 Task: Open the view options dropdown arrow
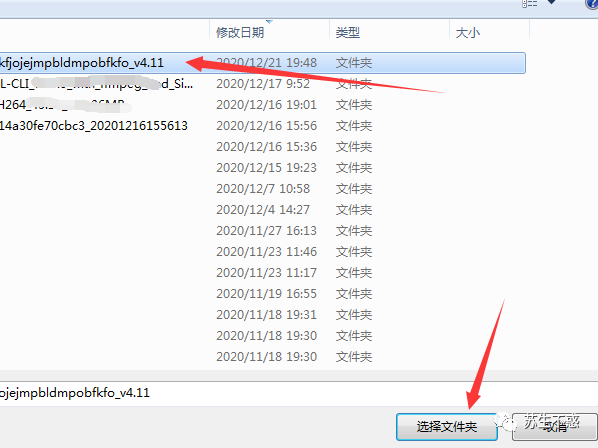(x=551, y=2)
